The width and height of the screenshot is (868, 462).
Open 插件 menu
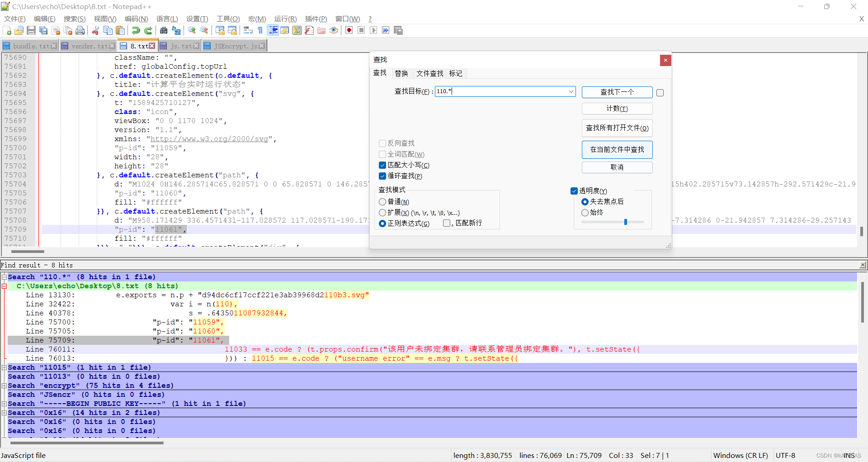click(x=316, y=19)
